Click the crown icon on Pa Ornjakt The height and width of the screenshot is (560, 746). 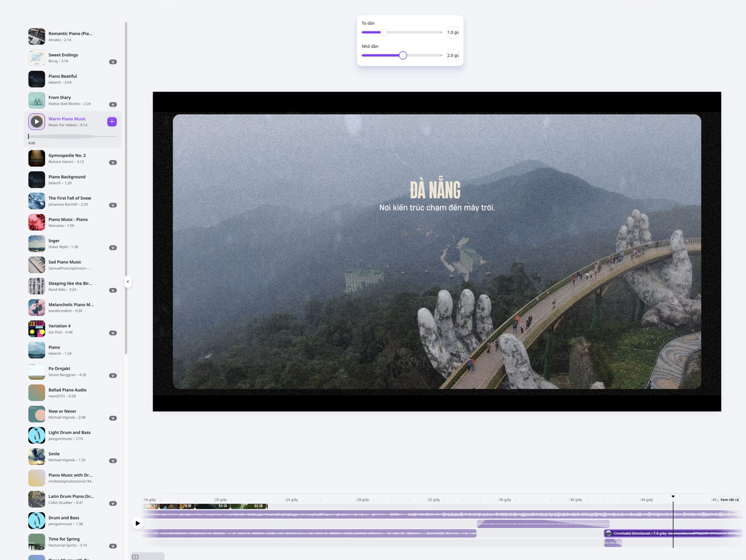pos(112,375)
